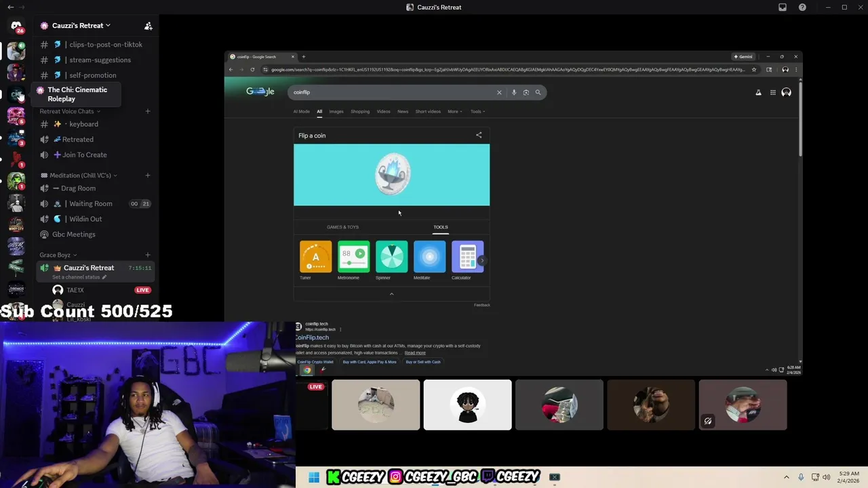The width and height of the screenshot is (868, 488).
Task: Click the Read more link
Action: (415, 353)
